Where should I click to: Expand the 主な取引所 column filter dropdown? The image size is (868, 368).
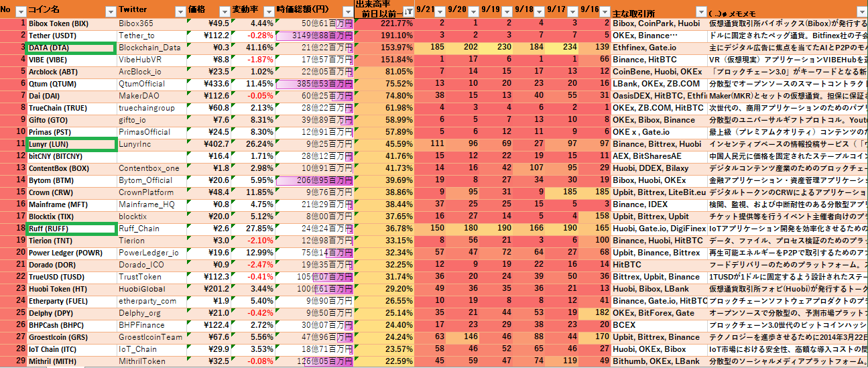pyautogui.click(x=700, y=12)
